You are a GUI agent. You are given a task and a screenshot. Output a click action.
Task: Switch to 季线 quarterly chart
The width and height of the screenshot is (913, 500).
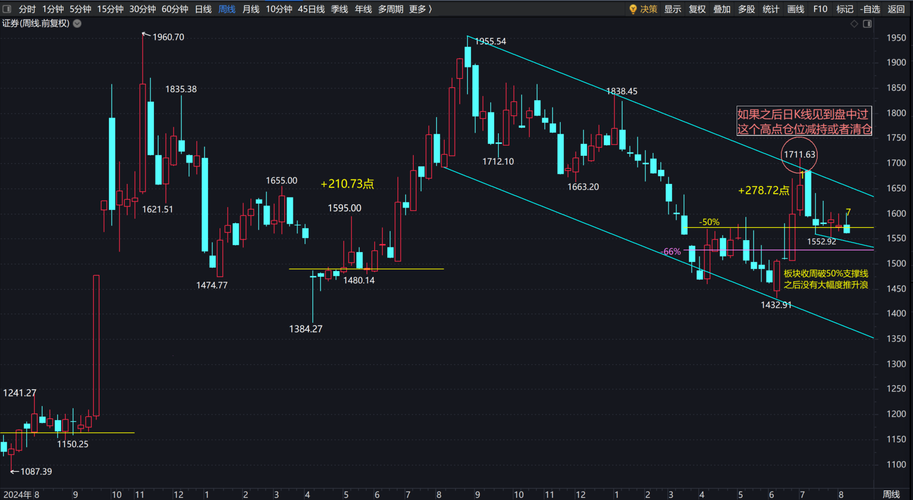(339, 9)
